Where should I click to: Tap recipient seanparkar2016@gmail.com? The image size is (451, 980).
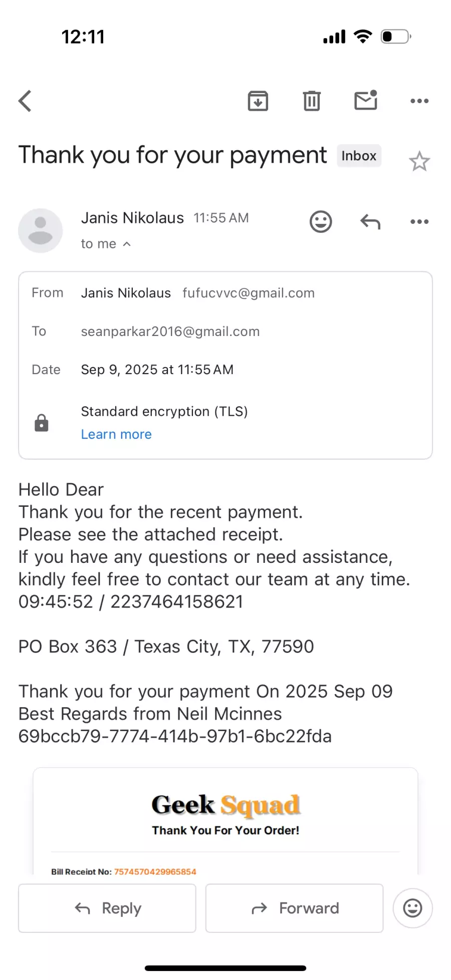click(x=170, y=332)
